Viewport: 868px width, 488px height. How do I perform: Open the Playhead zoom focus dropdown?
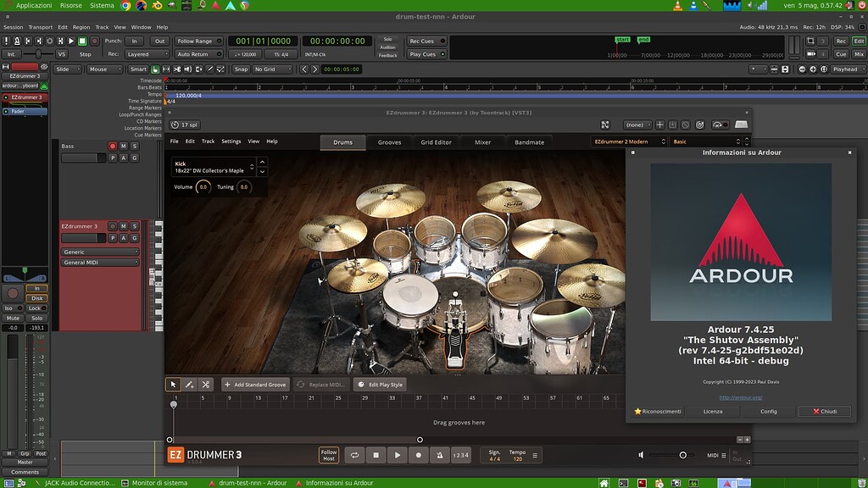click(848, 69)
